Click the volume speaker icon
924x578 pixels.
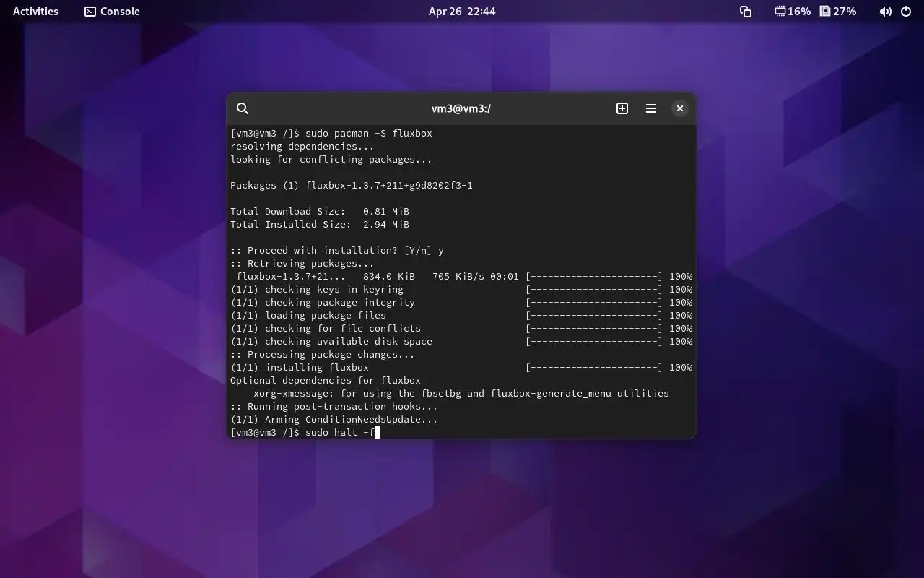pos(885,12)
